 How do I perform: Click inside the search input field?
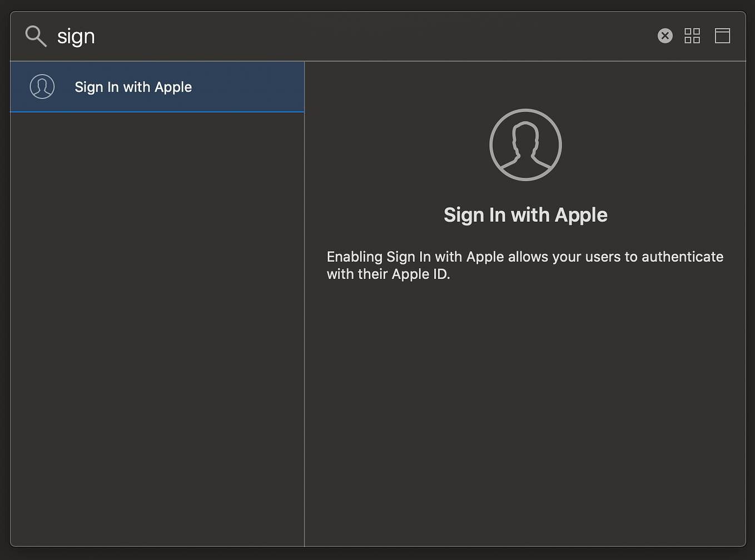pos(222,36)
